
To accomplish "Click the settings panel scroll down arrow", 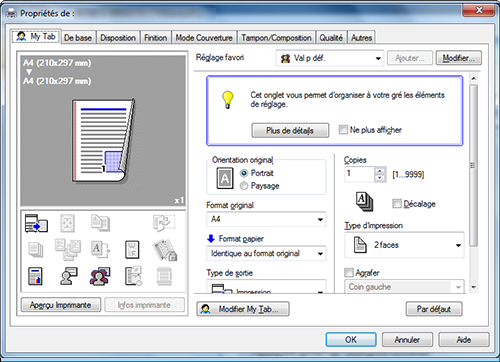I will coord(473,287).
